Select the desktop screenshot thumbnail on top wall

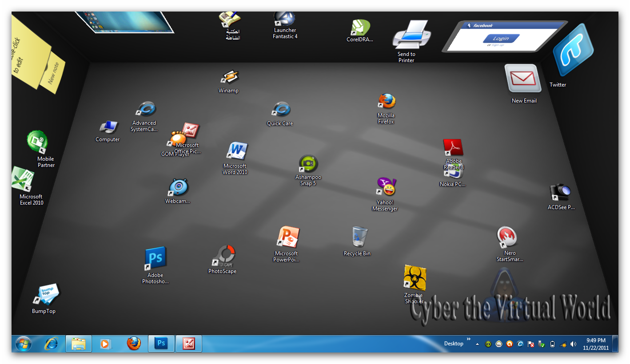point(125,22)
